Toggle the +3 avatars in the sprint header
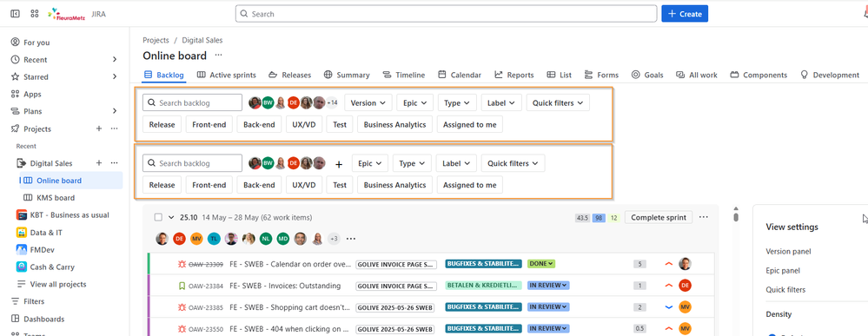 [334, 239]
